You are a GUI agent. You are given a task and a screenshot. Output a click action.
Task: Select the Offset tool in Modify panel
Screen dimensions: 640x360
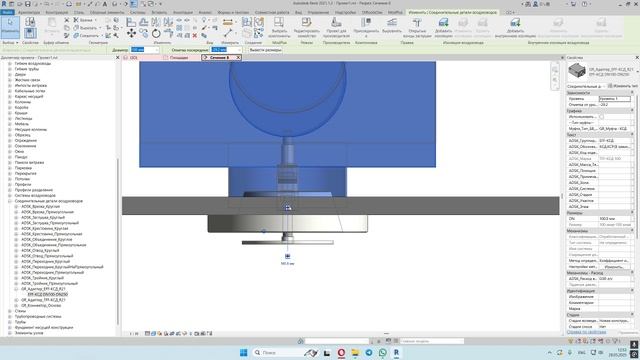(144, 22)
